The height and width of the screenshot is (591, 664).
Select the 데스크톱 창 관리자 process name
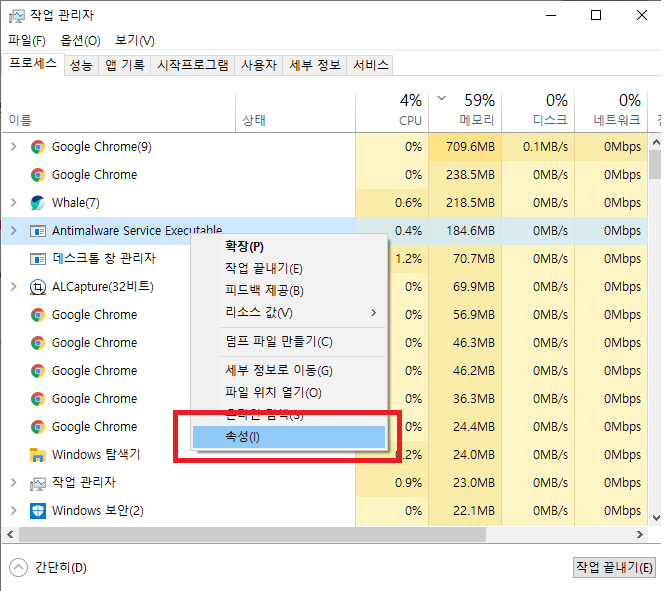[x=104, y=259]
